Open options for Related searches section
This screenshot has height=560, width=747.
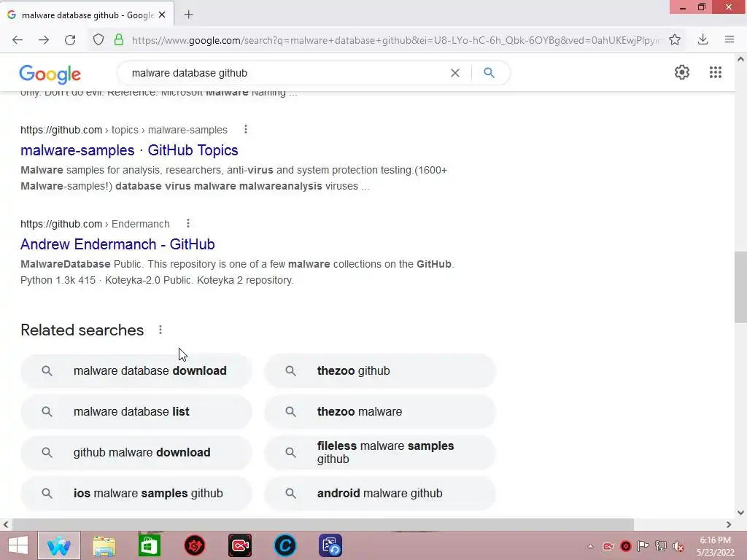160,330
